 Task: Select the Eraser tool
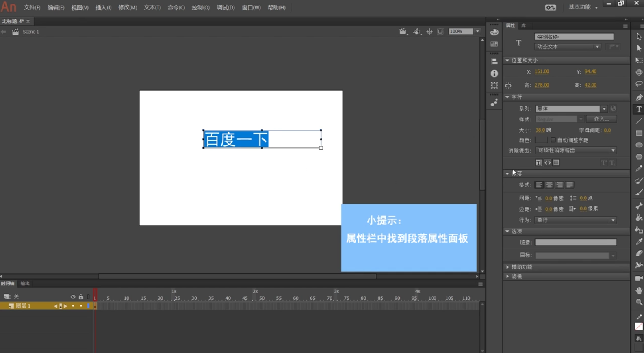click(x=639, y=253)
